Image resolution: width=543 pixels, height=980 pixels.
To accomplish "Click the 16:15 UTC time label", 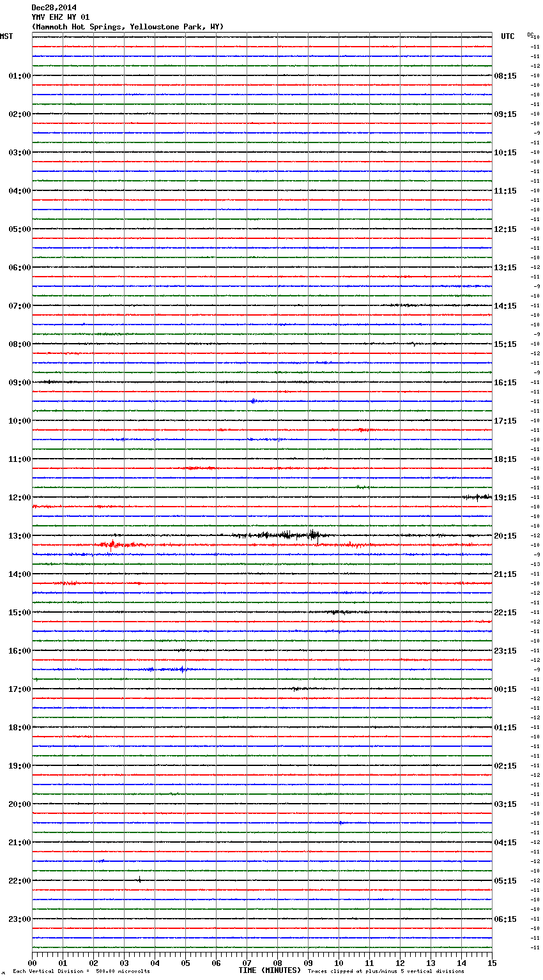I will coord(505,383).
